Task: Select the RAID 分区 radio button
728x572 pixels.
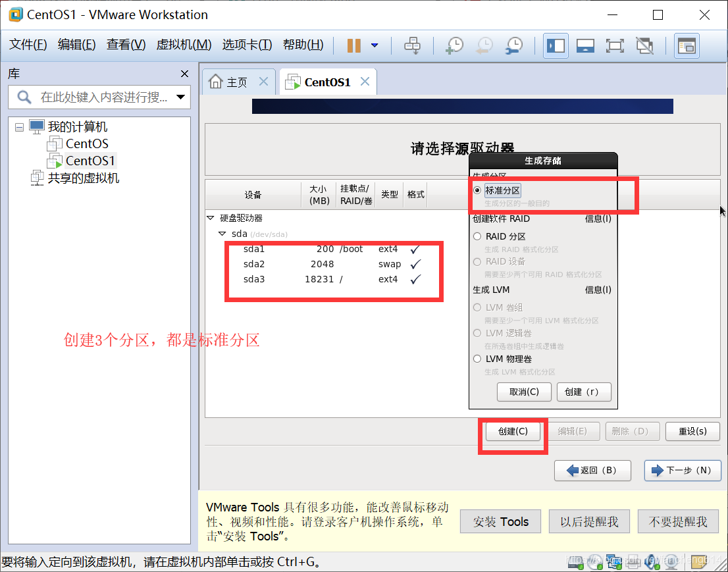Action: 477,236
